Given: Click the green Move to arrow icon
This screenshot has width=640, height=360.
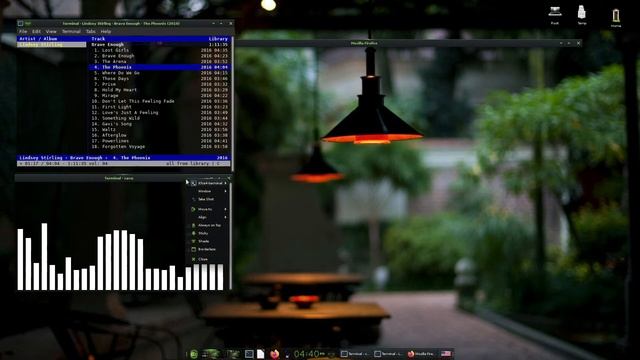Looking at the screenshot, I should tap(193, 209).
